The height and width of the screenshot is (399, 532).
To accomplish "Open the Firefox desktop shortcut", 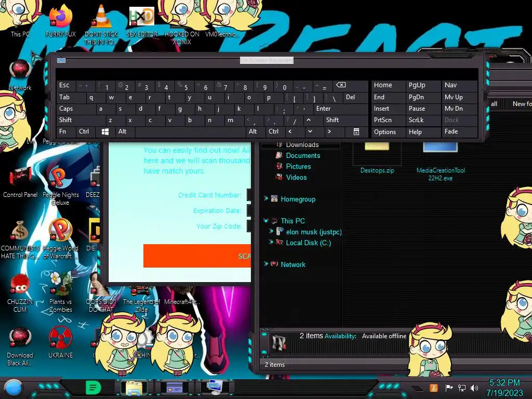I will pyautogui.click(x=60, y=19).
